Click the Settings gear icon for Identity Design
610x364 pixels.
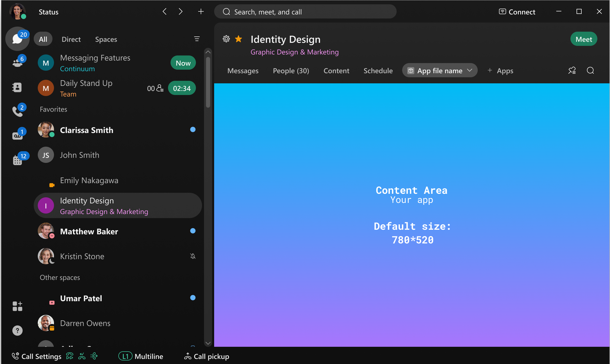[x=226, y=39]
